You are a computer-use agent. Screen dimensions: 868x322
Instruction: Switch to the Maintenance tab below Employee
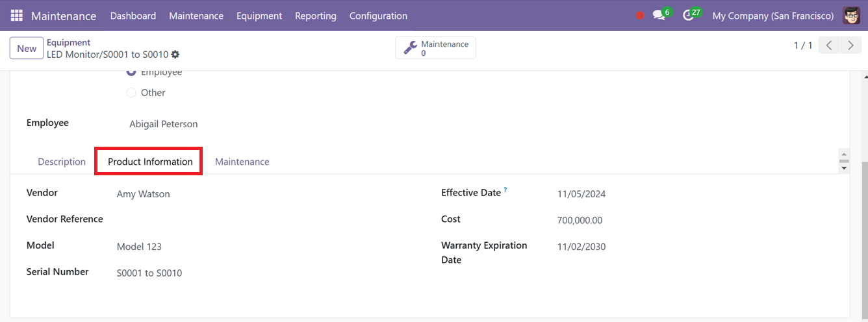point(242,162)
